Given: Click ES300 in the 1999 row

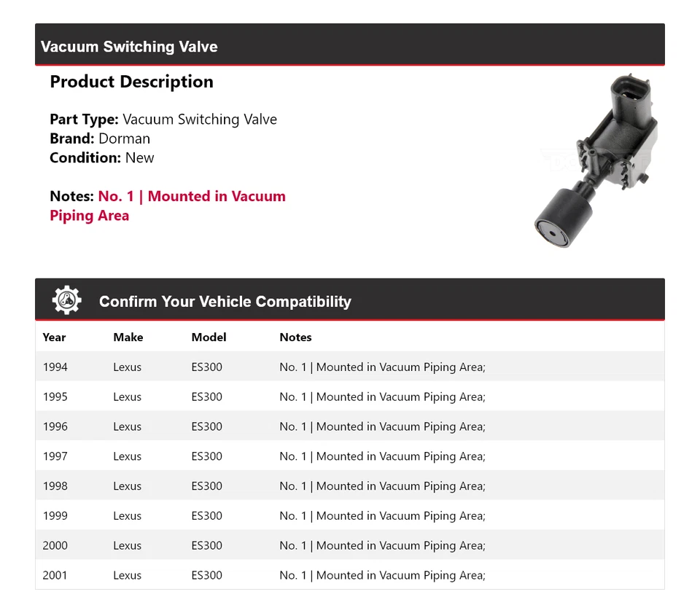Looking at the screenshot, I should point(206,516).
